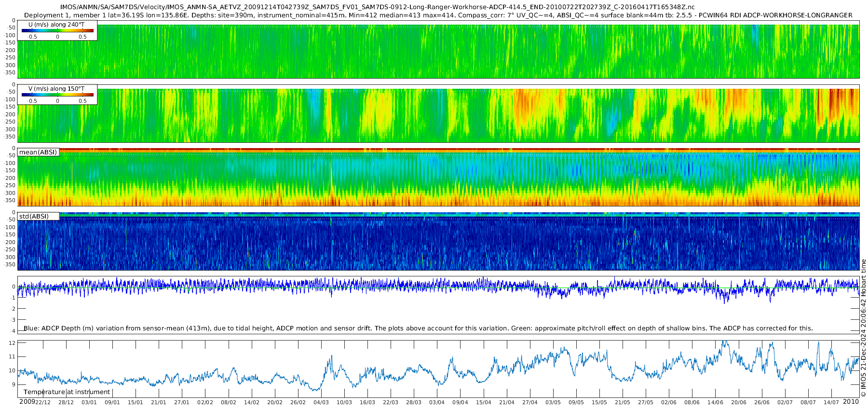Click the Temperature at instrument label

click(67, 392)
